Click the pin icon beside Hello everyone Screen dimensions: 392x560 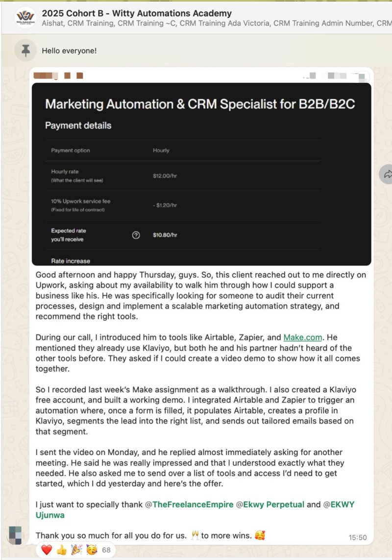point(25,51)
